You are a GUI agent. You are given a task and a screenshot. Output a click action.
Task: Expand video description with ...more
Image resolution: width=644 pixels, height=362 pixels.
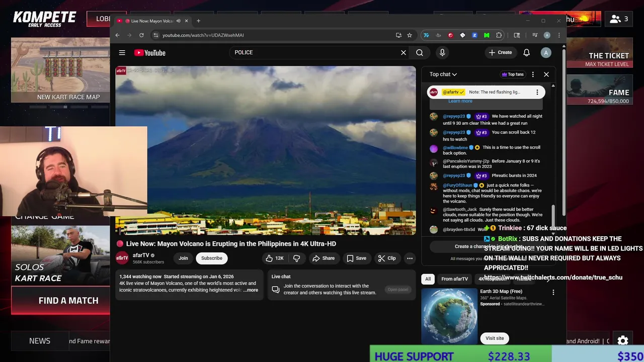[x=251, y=290]
